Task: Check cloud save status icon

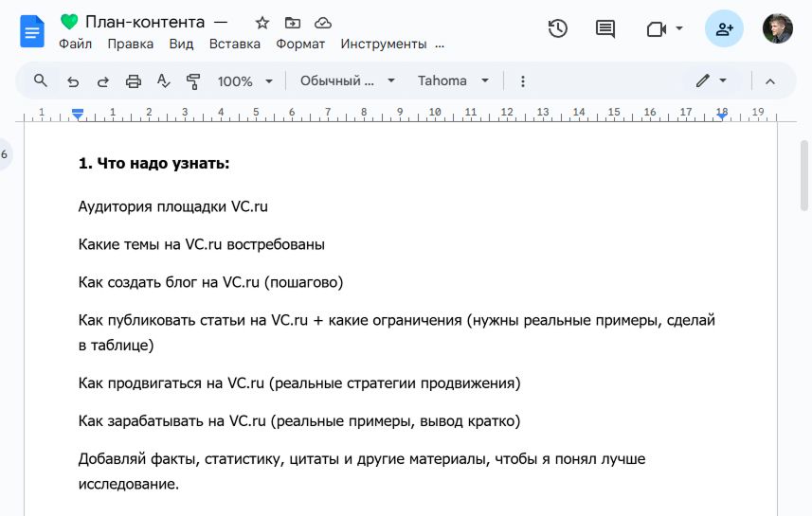Action: (x=323, y=23)
